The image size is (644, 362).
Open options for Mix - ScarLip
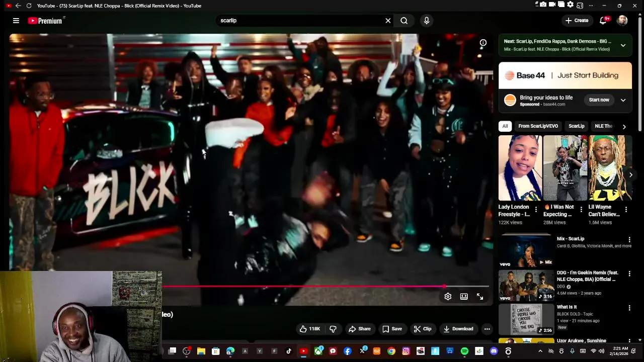pyautogui.click(x=629, y=240)
